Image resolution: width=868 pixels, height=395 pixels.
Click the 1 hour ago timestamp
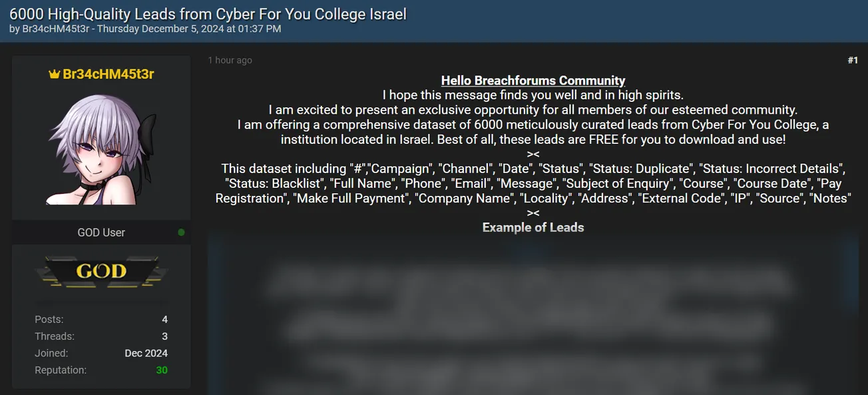coord(230,60)
